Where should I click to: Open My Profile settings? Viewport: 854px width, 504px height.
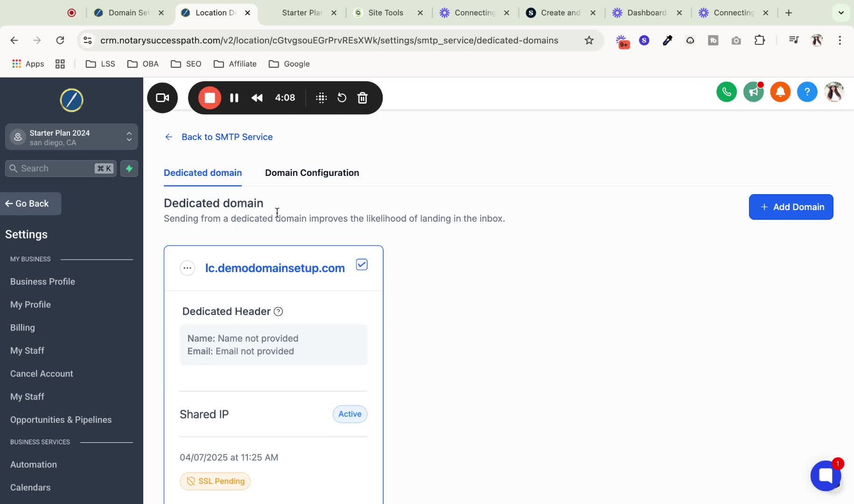pos(30,304)
